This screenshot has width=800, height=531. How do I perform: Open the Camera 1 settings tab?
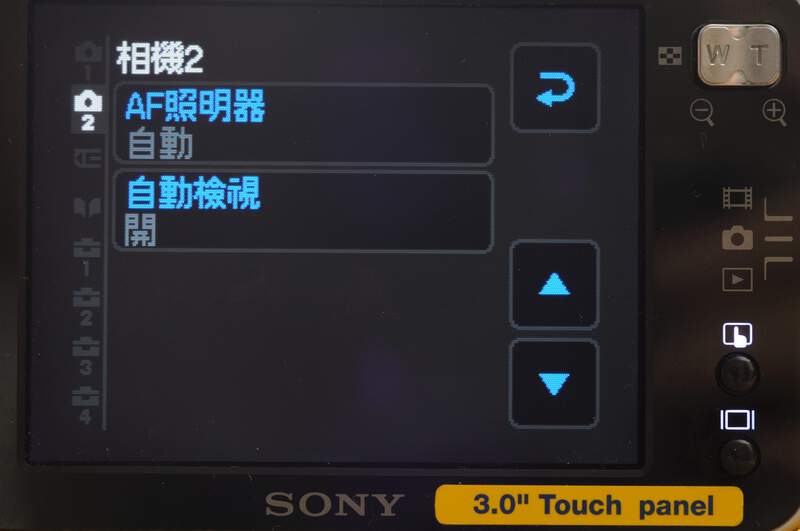click(x=88, y=60)
